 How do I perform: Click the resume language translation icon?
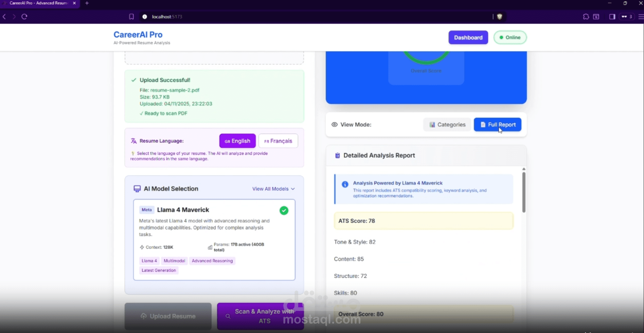point(133,140)
